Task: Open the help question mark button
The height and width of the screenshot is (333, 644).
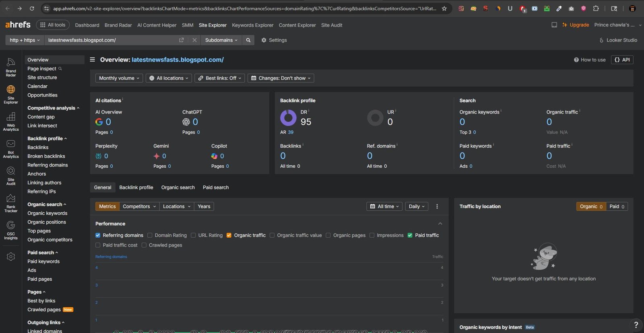Action: pyautogui.click(x=636, y=325)
